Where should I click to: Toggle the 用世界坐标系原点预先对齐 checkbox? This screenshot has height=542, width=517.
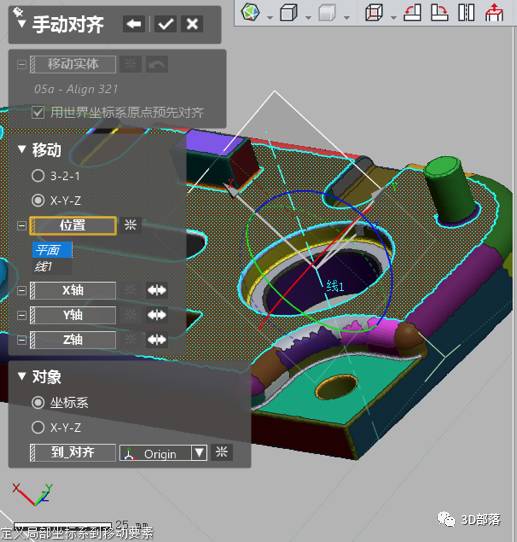click(x=38, y=112)
